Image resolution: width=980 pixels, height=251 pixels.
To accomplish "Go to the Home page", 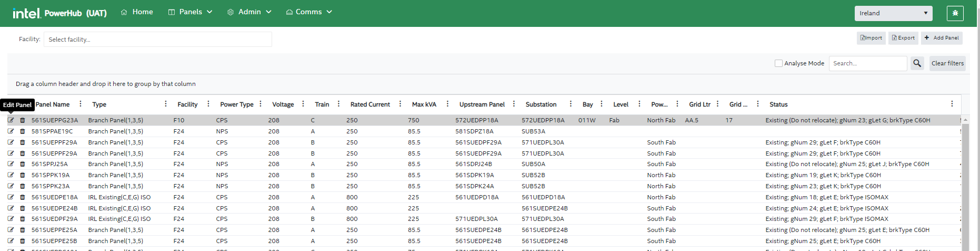I will (x=137, y=12).
